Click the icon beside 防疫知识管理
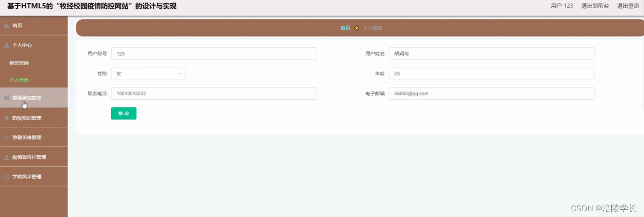The height and width of the screenshot is (217, 644). [x=6, y=118]
